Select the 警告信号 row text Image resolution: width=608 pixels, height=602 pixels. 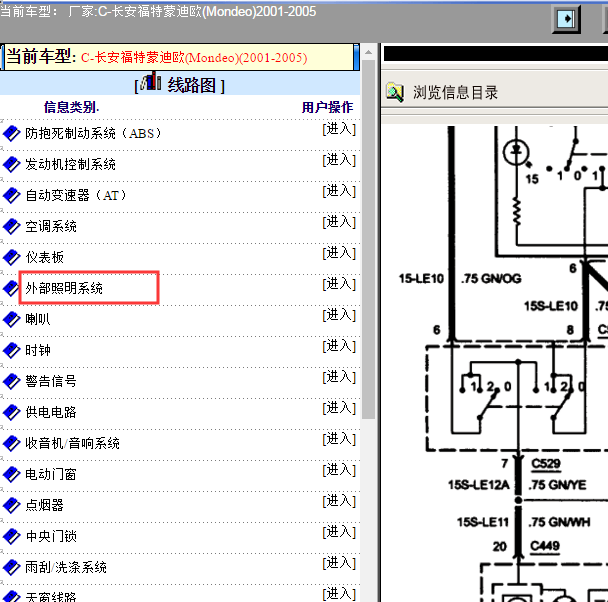coord(51,381)
